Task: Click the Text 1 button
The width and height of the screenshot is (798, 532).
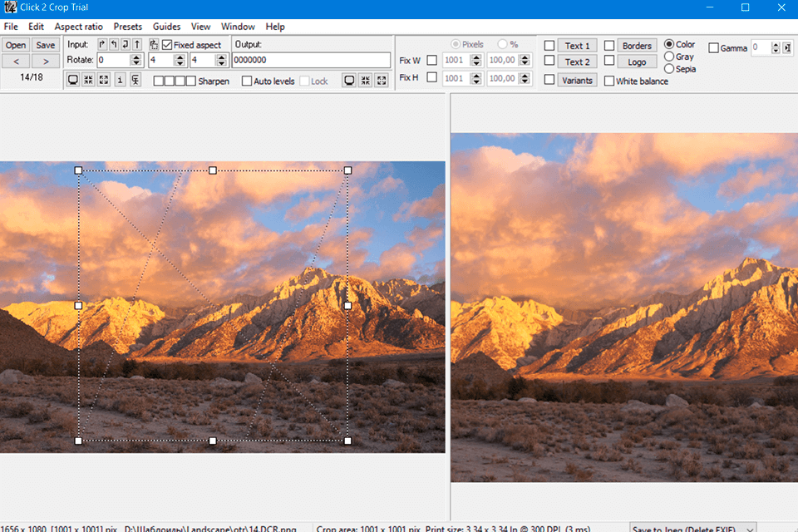Action: coord(577,46)
